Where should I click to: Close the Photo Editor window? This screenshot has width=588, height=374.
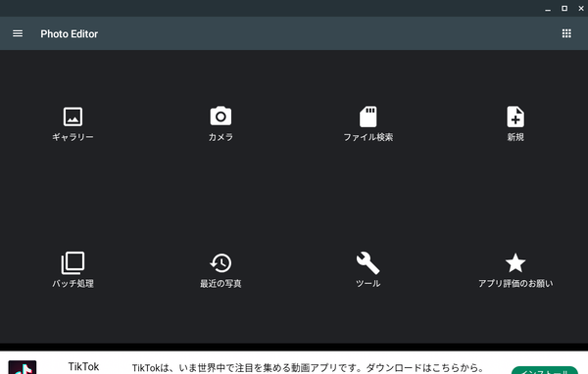(x=581, y=8)
